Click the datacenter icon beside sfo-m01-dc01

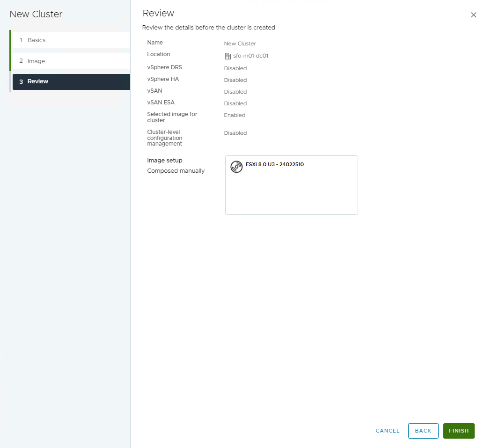[x=228, y=56]
